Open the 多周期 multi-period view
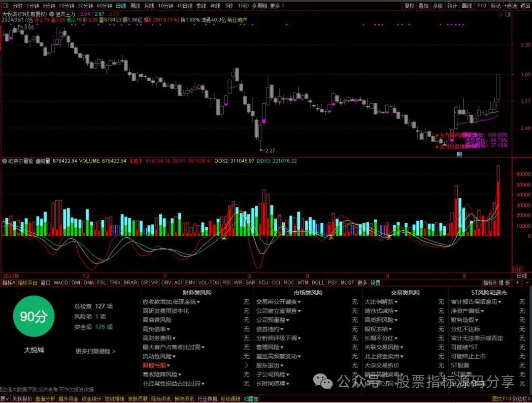The image size is (532, 403). [x=259, y=6]
